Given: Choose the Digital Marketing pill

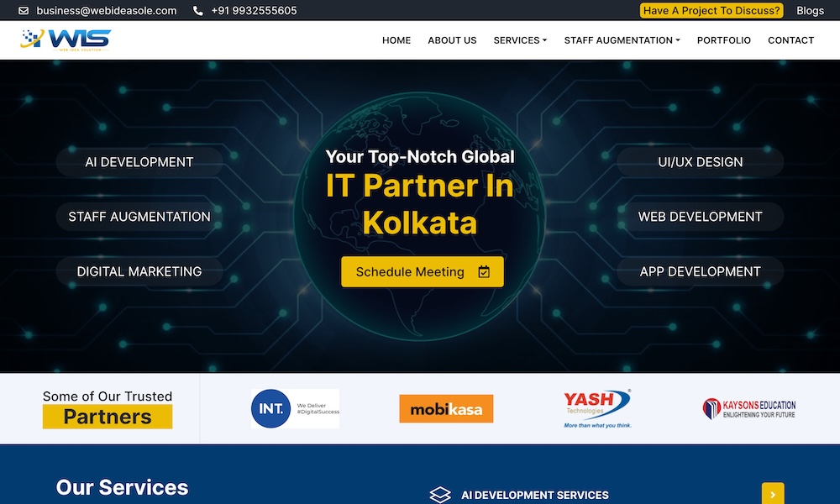Looking at the screenshot, I should click(139, 271).
